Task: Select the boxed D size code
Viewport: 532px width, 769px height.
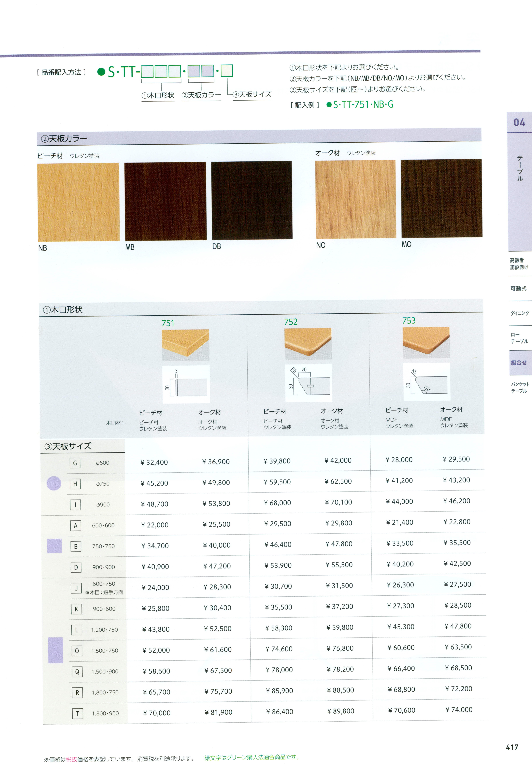Action: point(76,567)
